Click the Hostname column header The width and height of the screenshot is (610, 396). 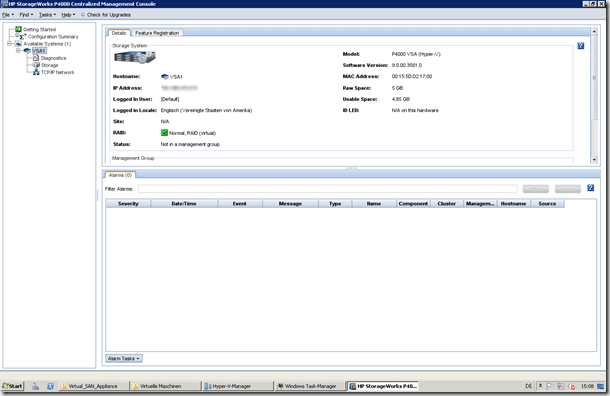point(514,203)
